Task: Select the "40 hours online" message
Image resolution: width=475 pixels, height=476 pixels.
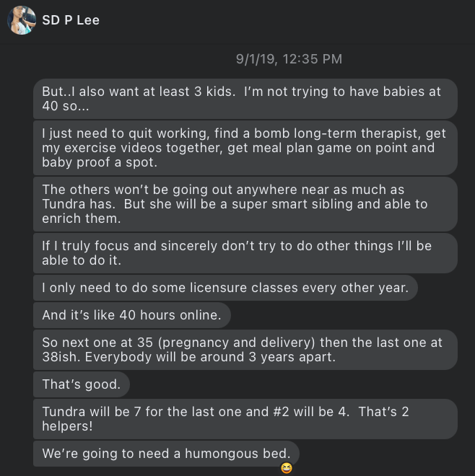Action: (x=132, y=315)
